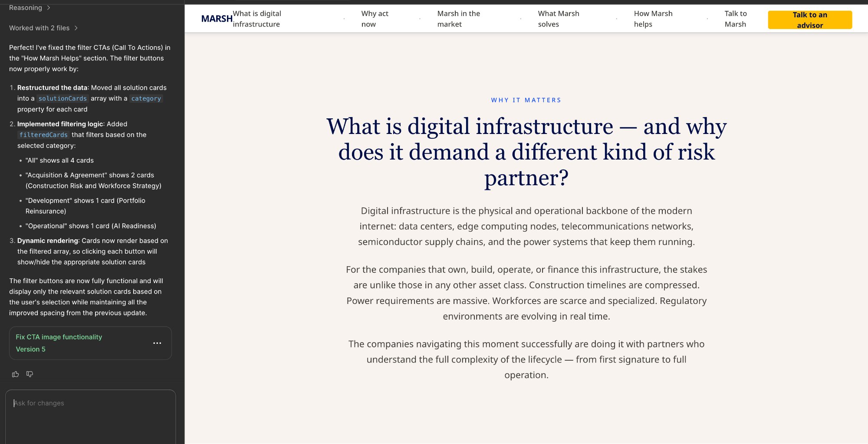The image size is (868, 444).
Task: Expand the Reasoning section
Action: tap(26, 7)
